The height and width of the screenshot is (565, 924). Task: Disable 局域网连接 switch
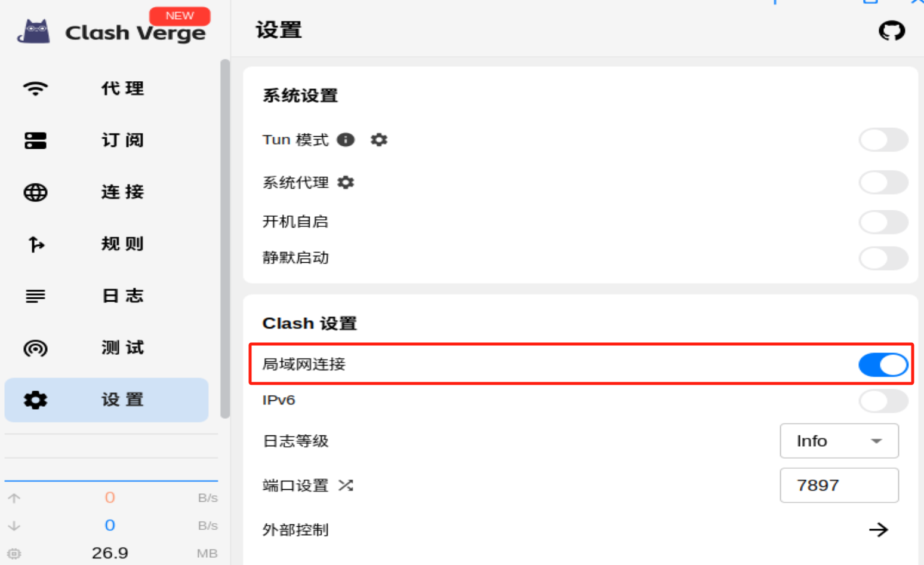pyautogui.click(x=883, y=364)
